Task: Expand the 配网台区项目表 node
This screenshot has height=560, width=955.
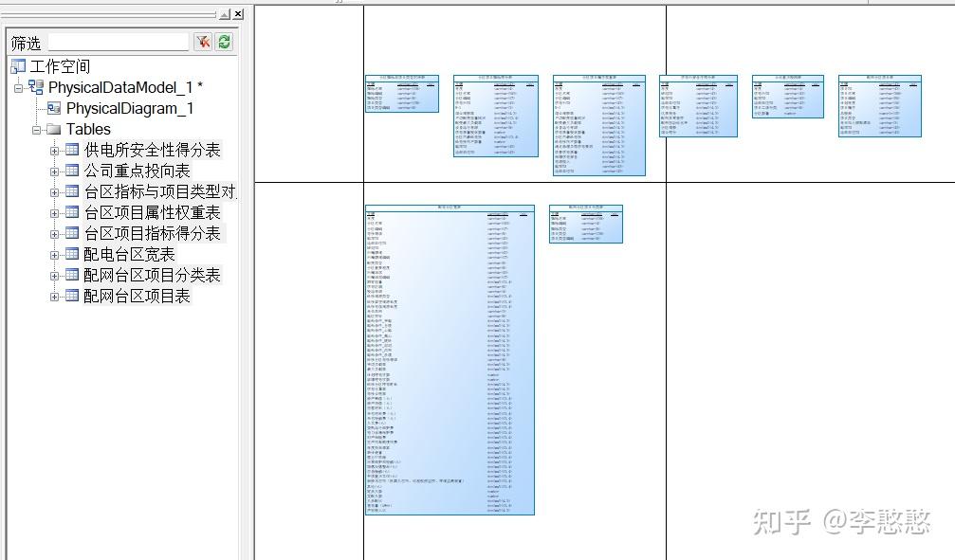Action: click(x=56, y=295)
